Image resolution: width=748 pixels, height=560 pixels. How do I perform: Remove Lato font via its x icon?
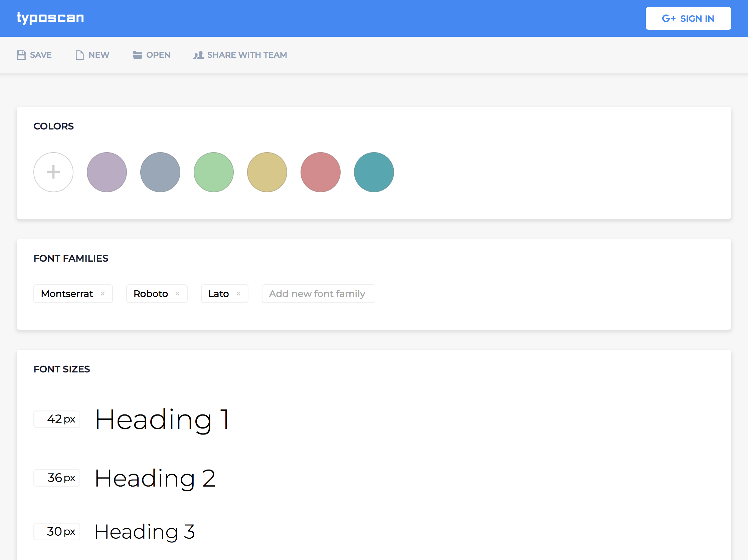[x=238, y=294]
